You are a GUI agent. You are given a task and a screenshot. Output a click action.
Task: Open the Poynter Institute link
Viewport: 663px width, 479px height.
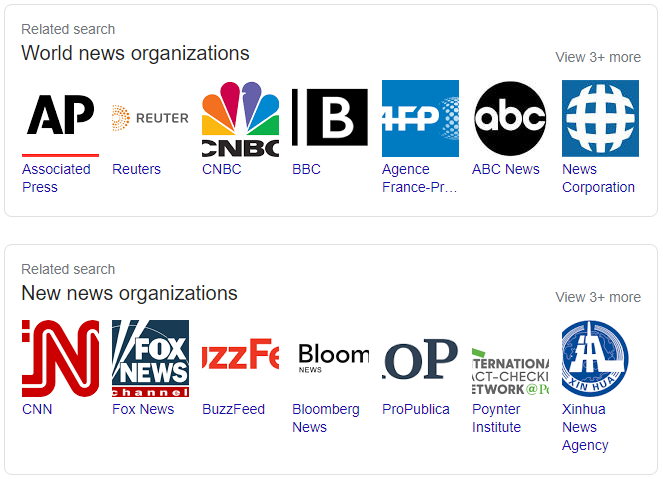click(496, 418)
